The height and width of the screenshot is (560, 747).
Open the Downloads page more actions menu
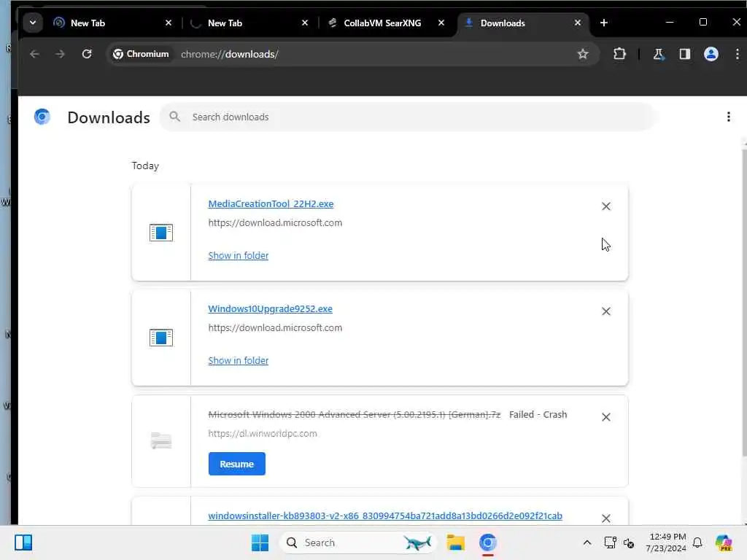729,117
